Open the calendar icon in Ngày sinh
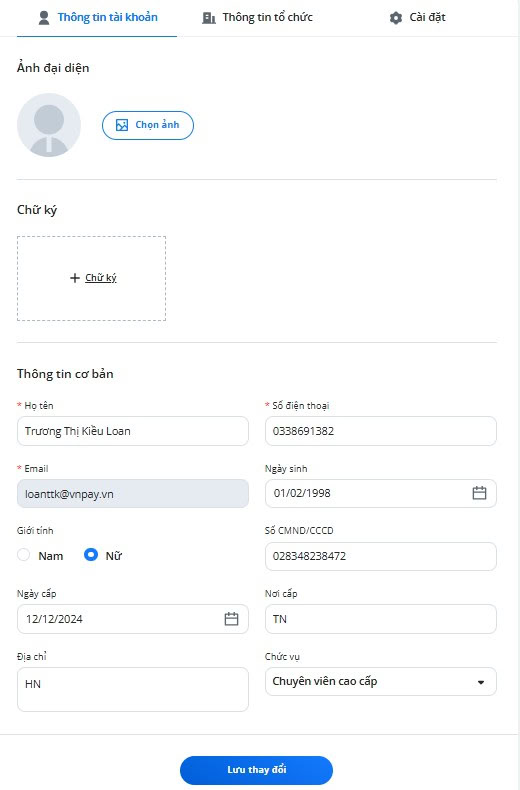 pyautogui.click(x=479, y=493)
